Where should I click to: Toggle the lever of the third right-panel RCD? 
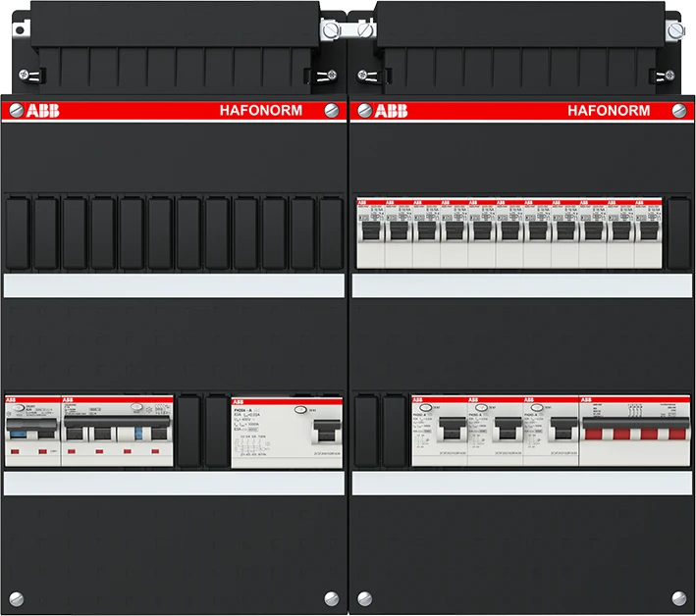[x=561, y=430]
